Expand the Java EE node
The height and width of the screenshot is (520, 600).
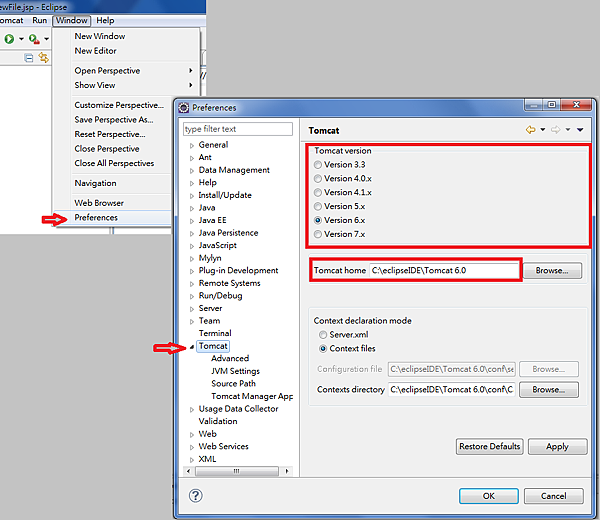192,221
